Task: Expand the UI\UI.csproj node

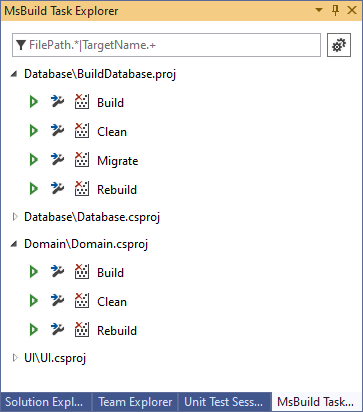Action: coord(15,358)
